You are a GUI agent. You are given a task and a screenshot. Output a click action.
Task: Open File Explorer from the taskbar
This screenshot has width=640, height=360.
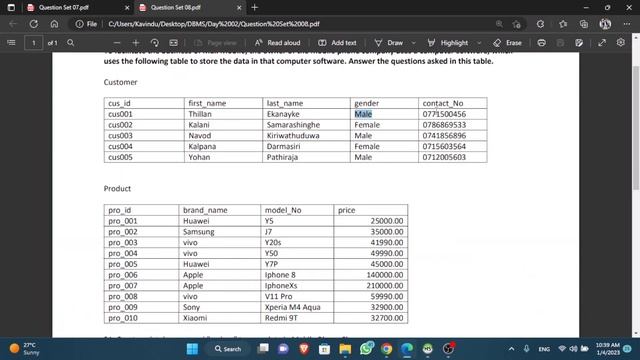pyautogui.click(x=345, y=349)
